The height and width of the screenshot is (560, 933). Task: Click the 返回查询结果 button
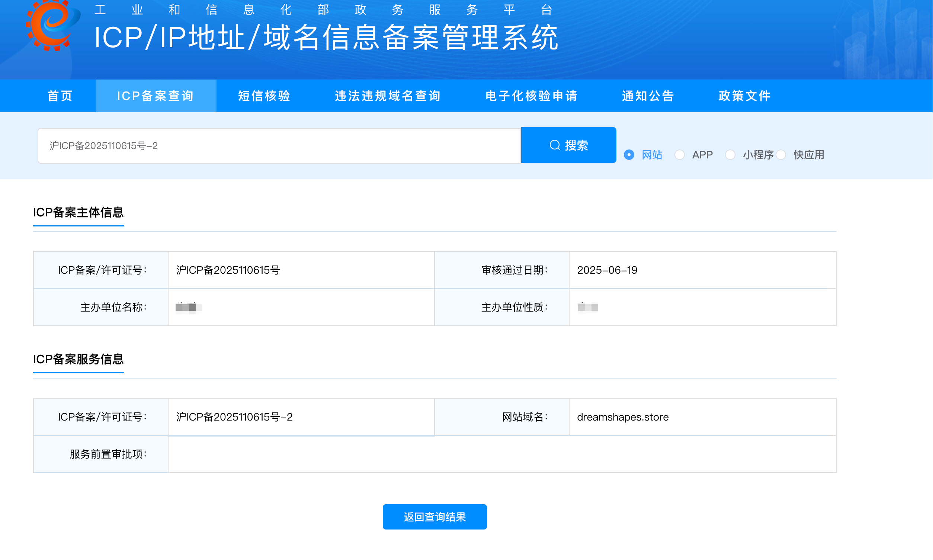[435, 516]
